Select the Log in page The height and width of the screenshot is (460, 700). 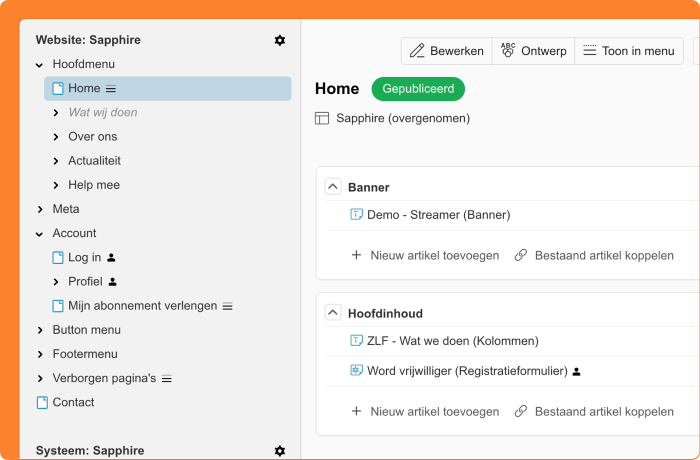click(x=84, y=258)
